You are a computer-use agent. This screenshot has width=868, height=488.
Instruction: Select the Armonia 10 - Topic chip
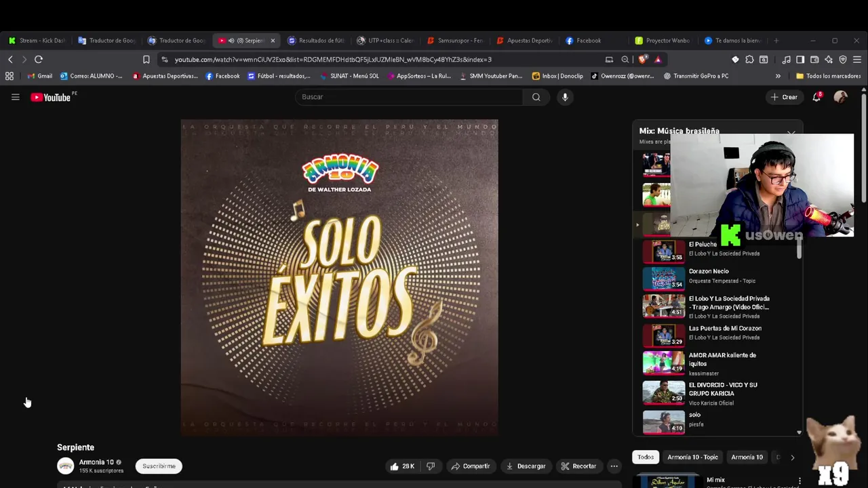[692, 457]
